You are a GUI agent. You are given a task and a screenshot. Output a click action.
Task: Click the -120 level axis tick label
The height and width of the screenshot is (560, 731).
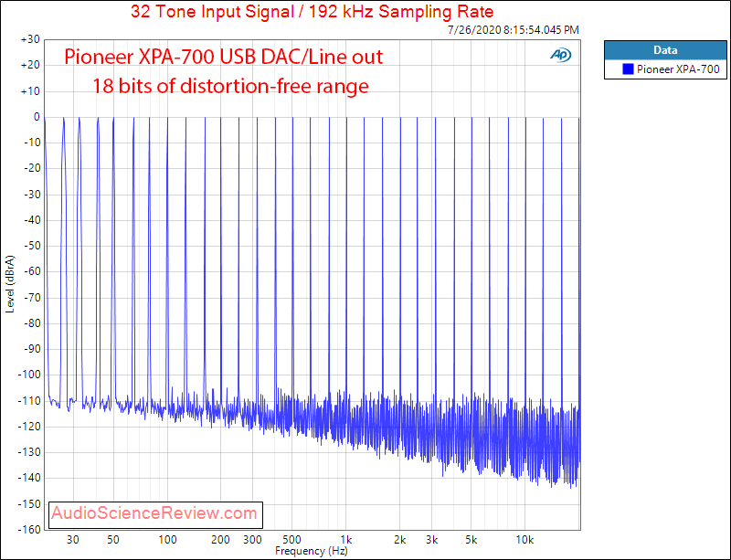29,427
